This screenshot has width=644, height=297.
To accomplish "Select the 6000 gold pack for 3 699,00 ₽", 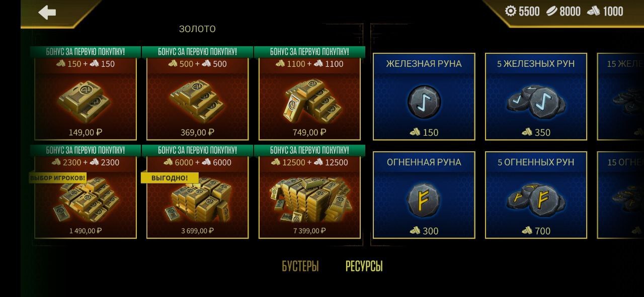I will [198, 192].
